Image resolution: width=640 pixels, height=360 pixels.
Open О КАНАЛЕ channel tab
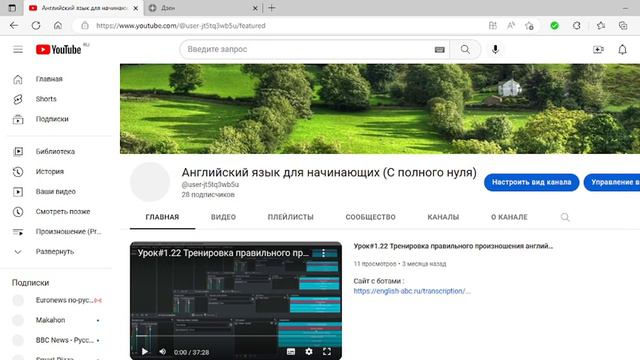(x=509, y=217)
